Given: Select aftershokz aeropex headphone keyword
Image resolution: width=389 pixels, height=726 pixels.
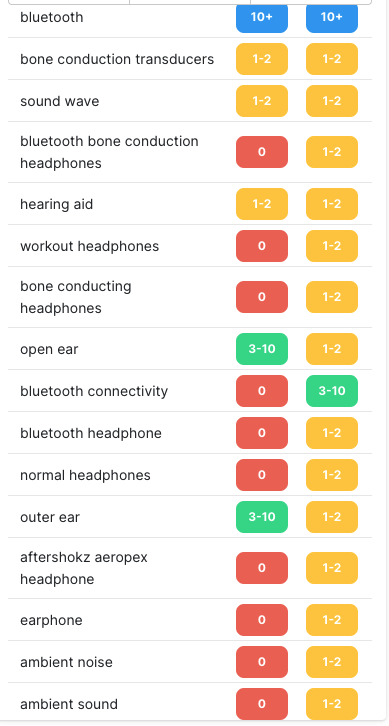Looking at the screenshot, I should click(x=84, y=568).
